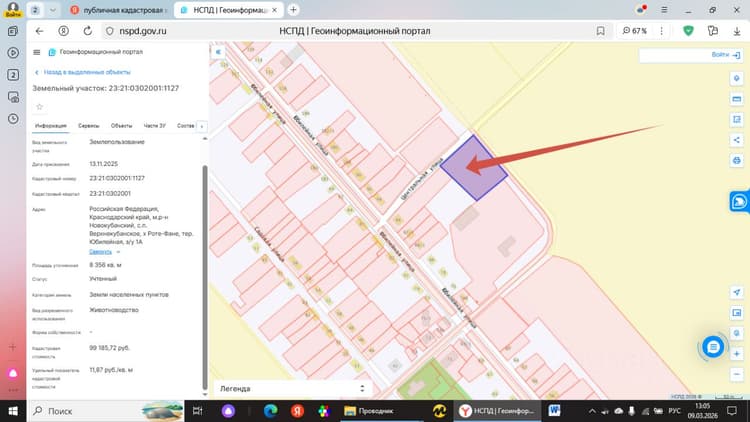Zoom in with the plus button
Screen dimensions: 750x422
coord(737,354)
